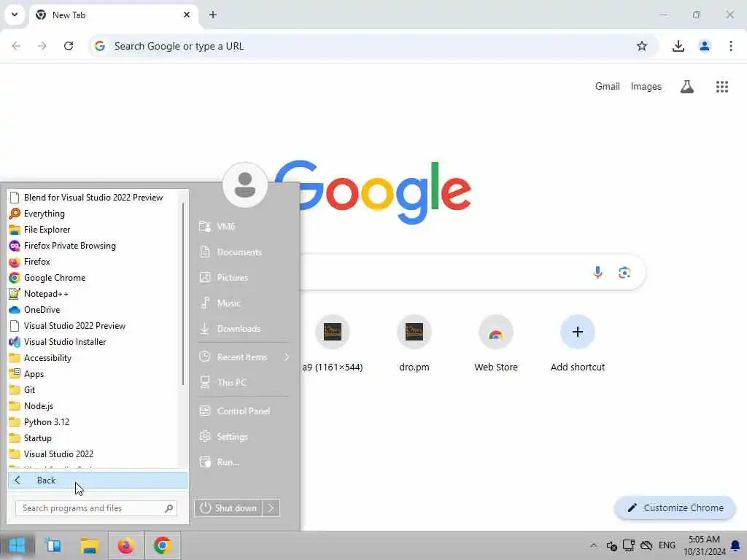Open the a9 (1161×544) shortcut
Viewport: 747px width, 560px height.
coord(333,344)
